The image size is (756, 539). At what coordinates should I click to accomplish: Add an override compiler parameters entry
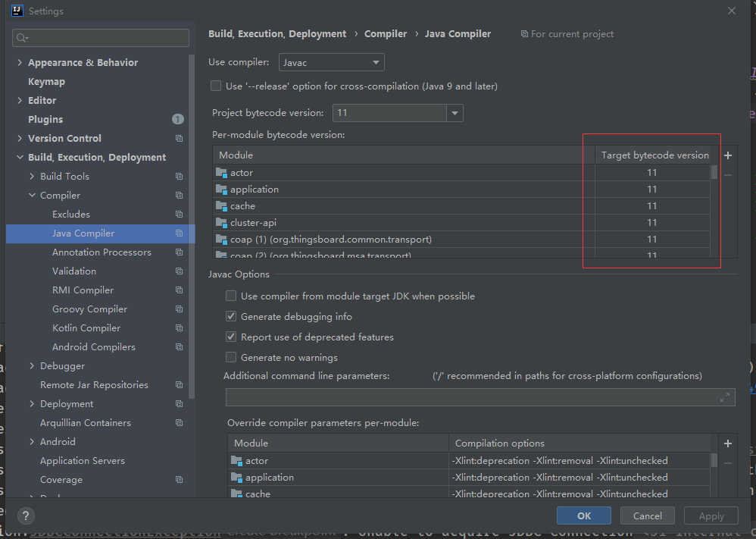coord(728,443)
